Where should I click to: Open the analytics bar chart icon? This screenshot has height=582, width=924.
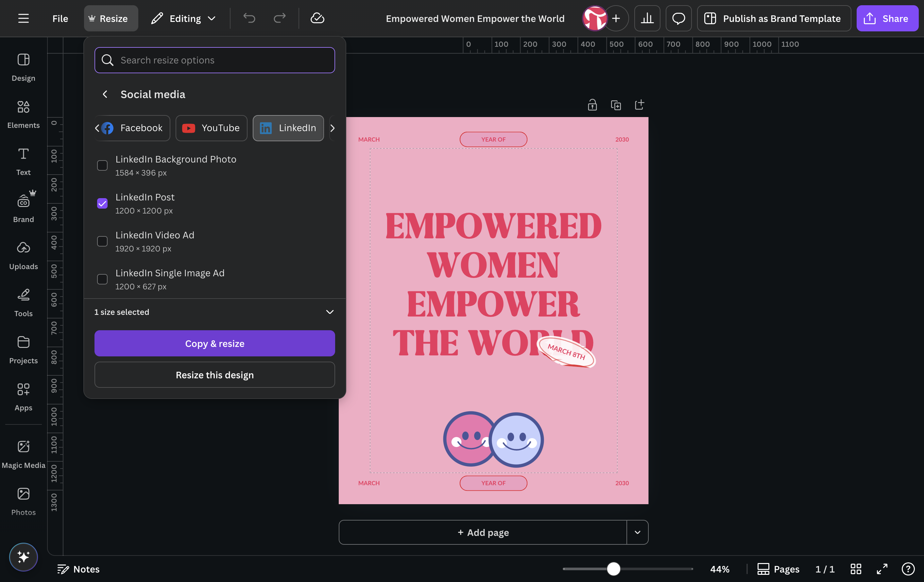tap(647, 18)
